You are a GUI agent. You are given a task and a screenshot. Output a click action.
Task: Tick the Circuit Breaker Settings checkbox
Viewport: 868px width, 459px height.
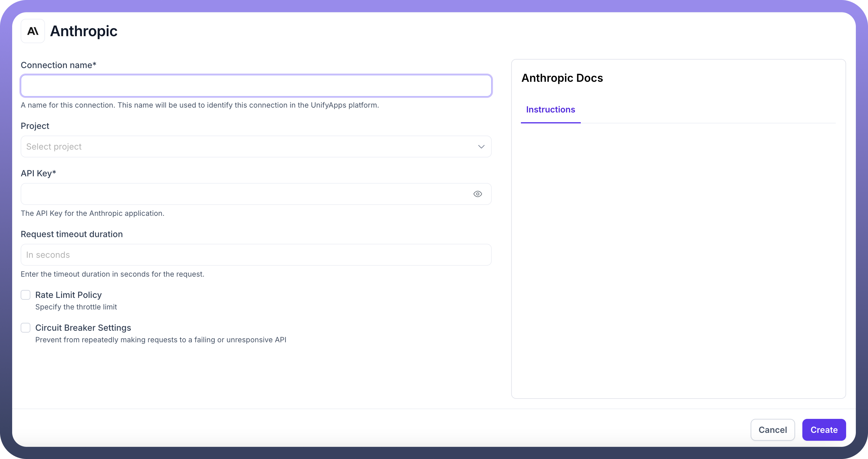[26, 328]
